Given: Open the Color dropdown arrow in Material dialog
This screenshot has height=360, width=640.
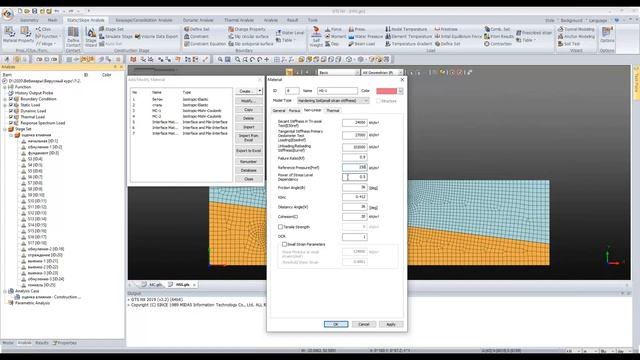Looking at the screenshot, I should pos(401,91).
